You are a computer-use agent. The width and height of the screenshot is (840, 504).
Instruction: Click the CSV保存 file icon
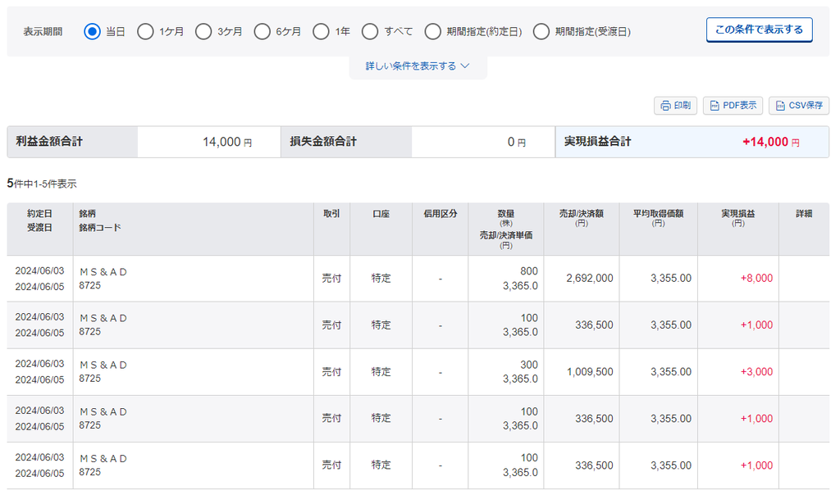tap(781, 106)
